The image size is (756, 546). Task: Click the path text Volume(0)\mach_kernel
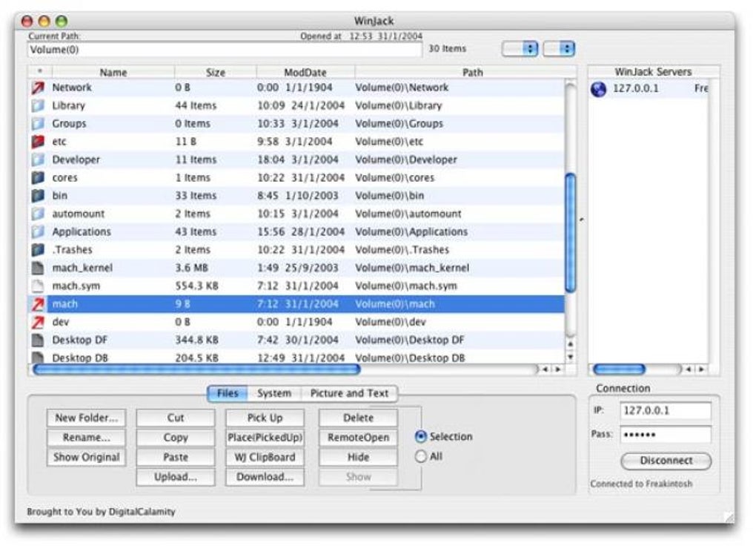coord(412,268)
